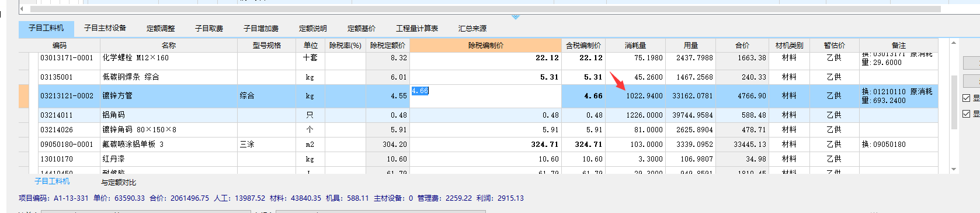
Task: Toggle the second 显 checkbox beside the table
Action: click(966, 114)
